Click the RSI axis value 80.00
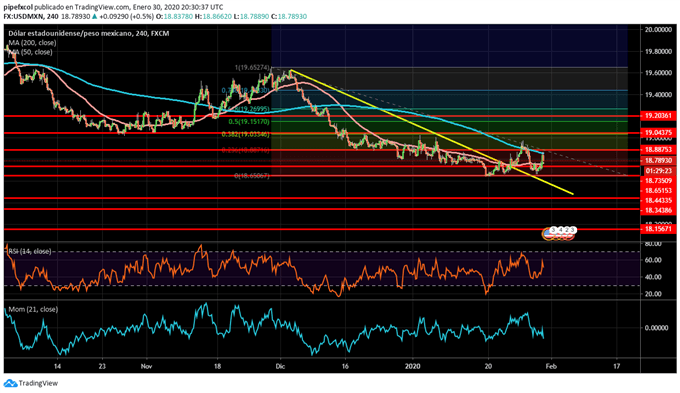Viewport: 680px width, 393px height. coord(653,244)
